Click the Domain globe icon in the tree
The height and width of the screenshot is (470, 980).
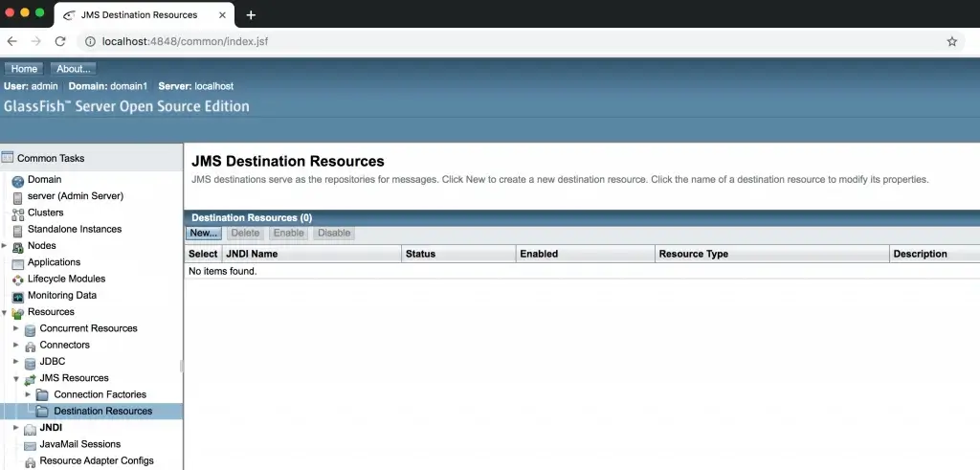(x=17, y=182)
